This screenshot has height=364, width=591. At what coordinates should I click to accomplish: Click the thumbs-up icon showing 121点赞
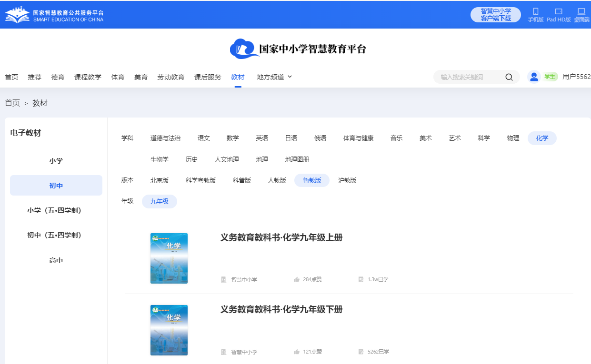(297, 352)
